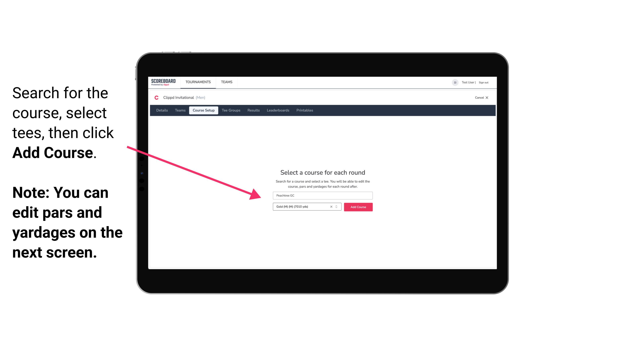
Task: Click the Peachtree GC search input field
Action: tap(322, 195)
